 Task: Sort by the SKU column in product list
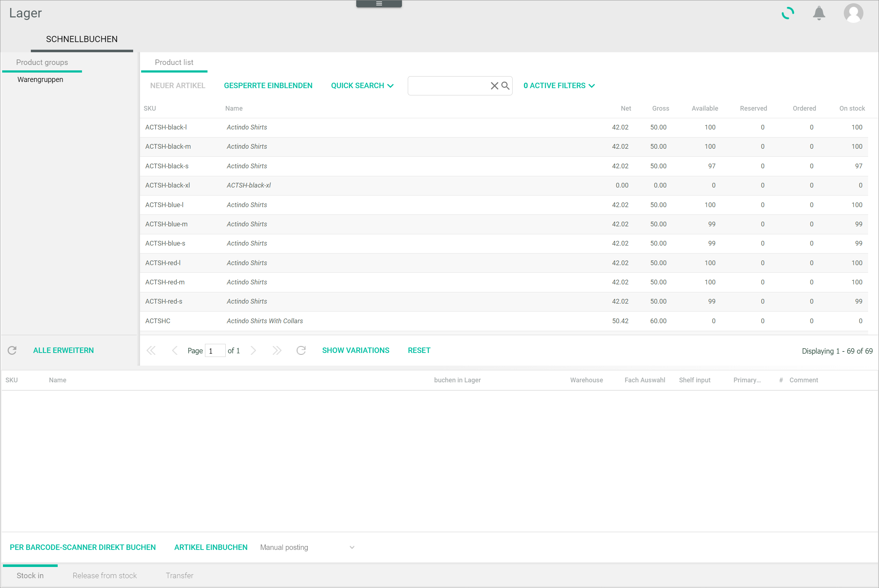(149, 108)
